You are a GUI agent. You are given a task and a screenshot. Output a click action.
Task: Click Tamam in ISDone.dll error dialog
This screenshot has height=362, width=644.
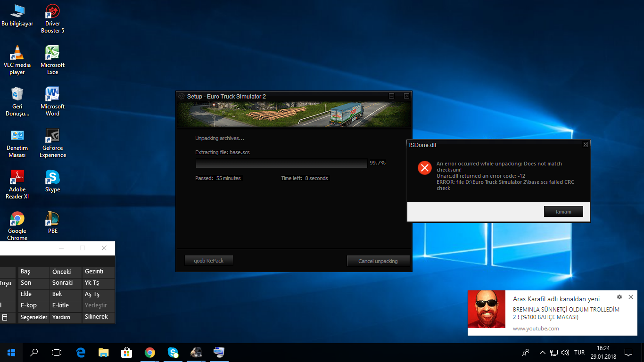coord(563,212)
